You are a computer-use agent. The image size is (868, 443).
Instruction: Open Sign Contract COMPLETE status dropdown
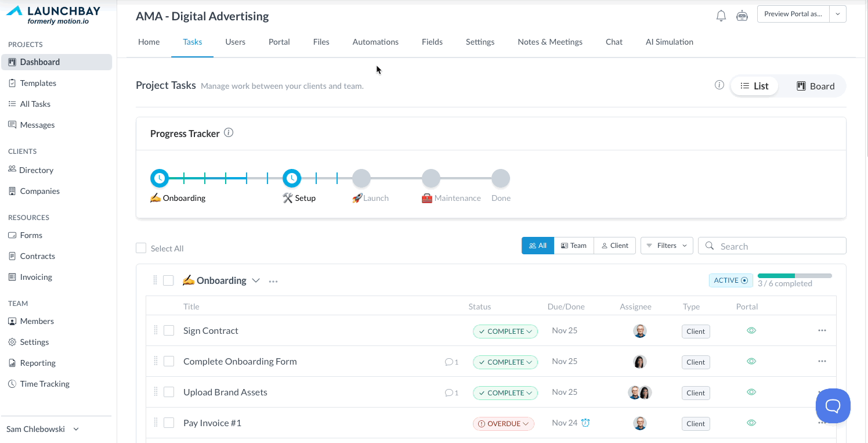[x=505, y=332]
